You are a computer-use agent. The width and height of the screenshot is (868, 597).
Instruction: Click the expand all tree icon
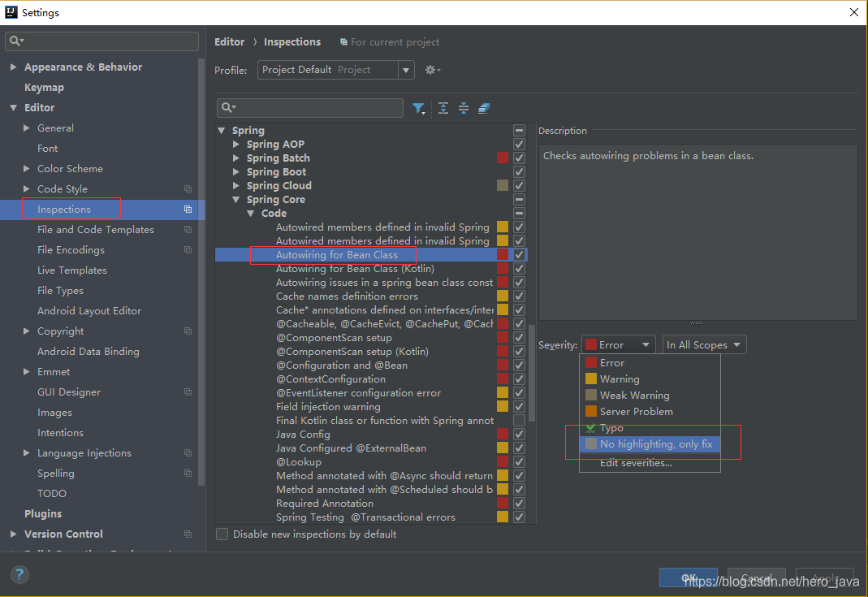click(443, 108)
